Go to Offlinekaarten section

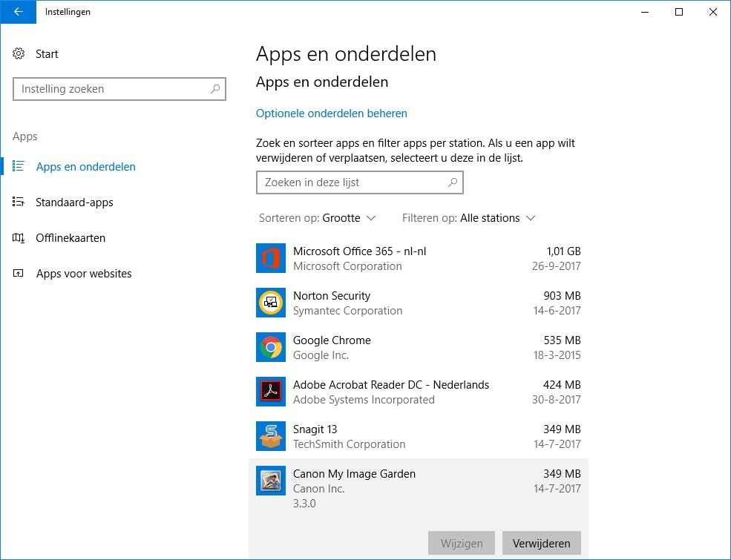[x=71, y=237]
